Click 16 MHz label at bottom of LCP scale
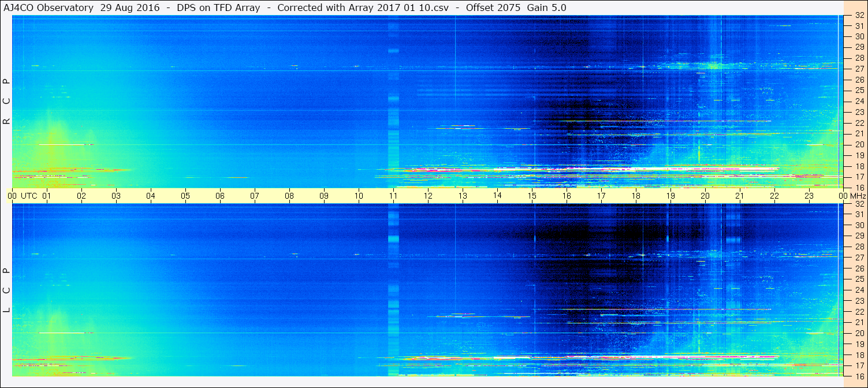 coord(859,376)
